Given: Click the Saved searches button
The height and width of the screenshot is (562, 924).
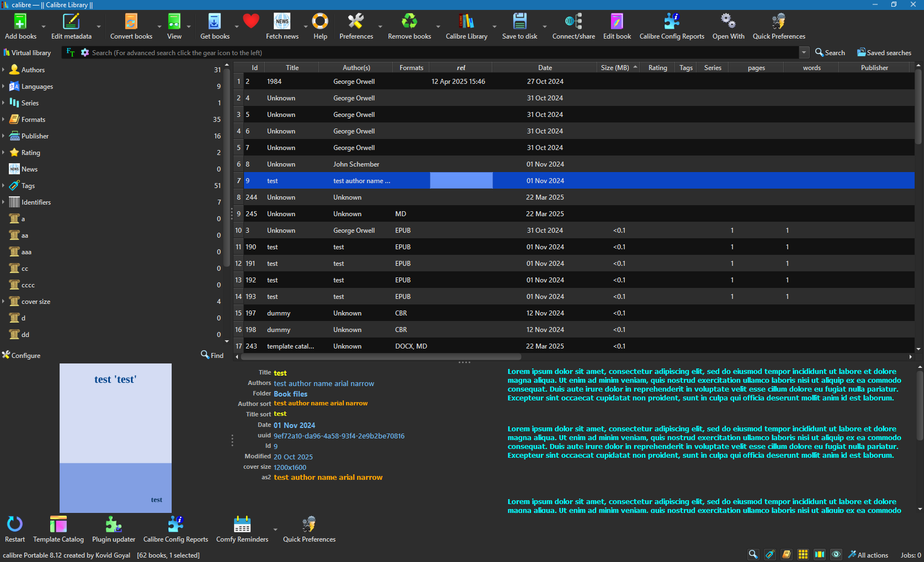Looking at the screenshot, I should click(884, 53).
